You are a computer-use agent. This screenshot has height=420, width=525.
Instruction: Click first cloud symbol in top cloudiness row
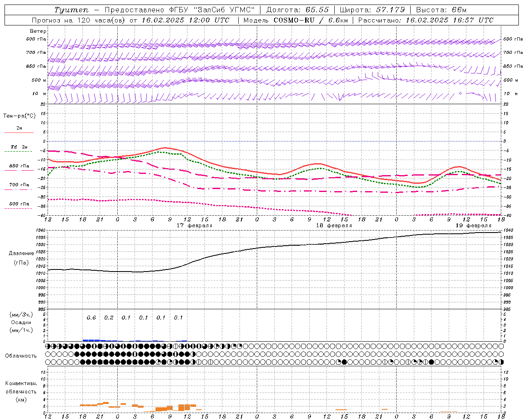coord(48,346)
